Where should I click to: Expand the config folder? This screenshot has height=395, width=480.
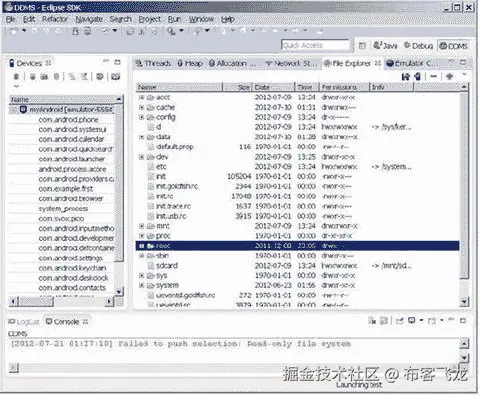[x=141, y=117]
